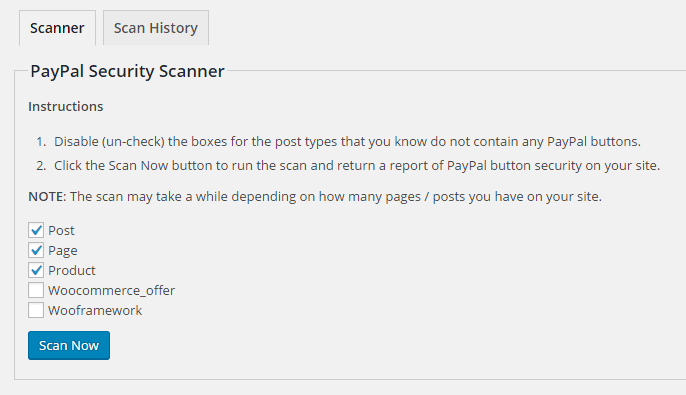Screen dimensions: 686x395
Task: Switch to the Scan History tab
Action: click(156, 28)
